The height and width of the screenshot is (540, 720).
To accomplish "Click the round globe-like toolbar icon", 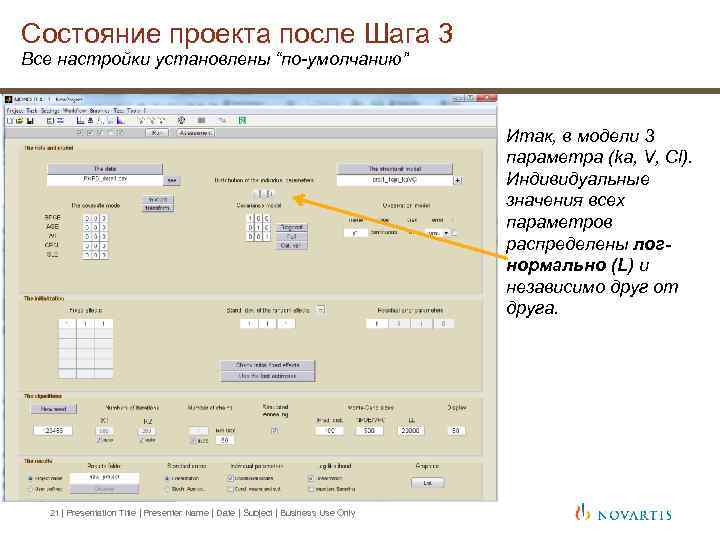I will point(182,120).
